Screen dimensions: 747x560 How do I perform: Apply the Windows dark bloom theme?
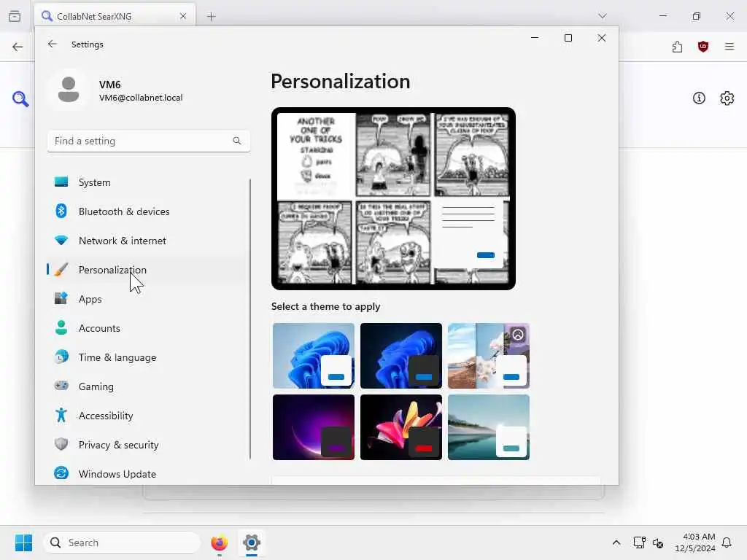click(401, 356)
